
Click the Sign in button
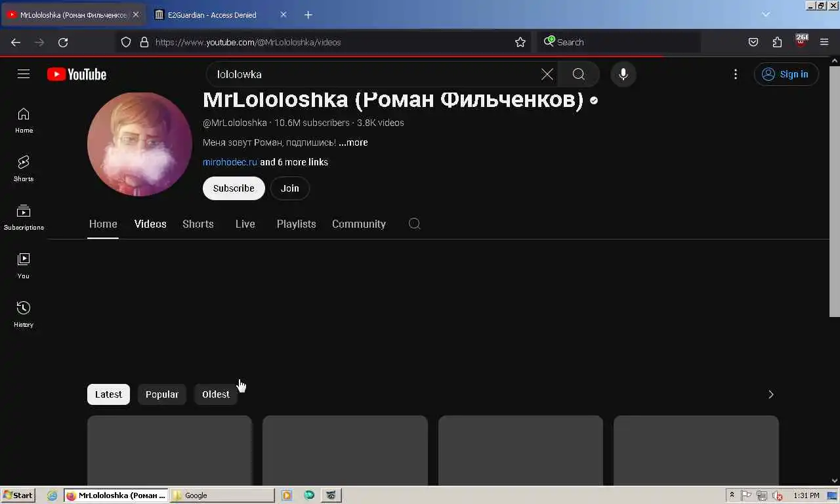tap(786, 74)
